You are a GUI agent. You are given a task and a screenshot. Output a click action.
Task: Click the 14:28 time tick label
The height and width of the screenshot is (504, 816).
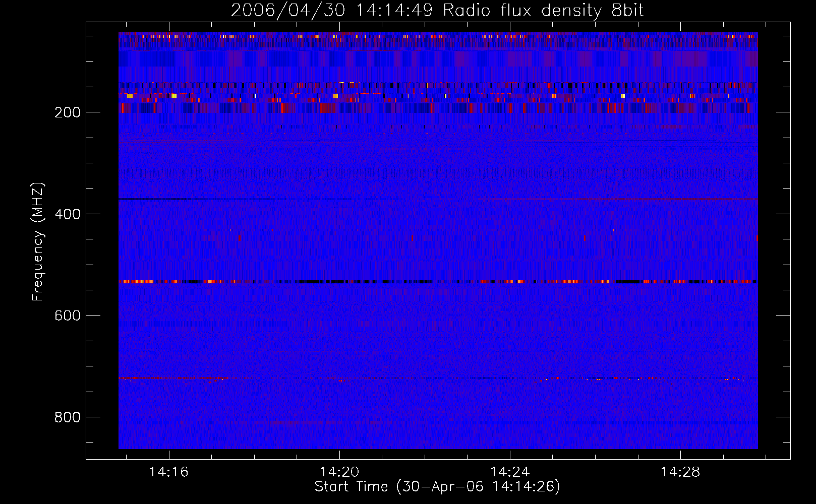[x=680, y=472]
